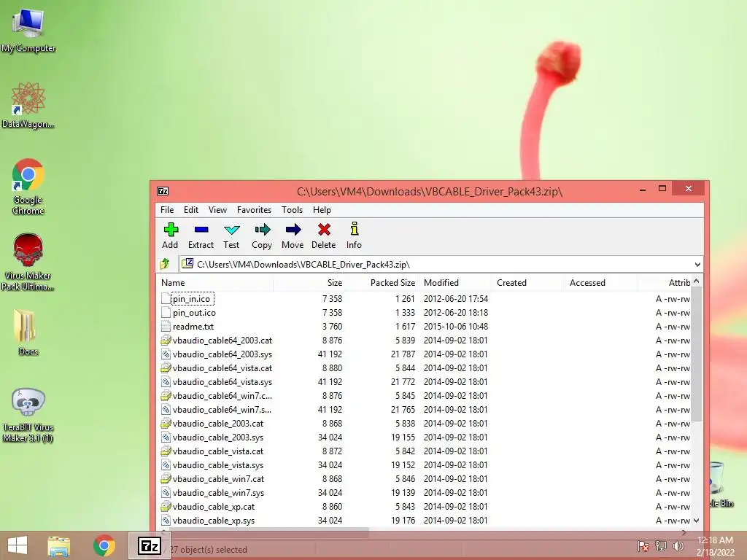
Task: Sort by Modified column header
Action: 455,283
